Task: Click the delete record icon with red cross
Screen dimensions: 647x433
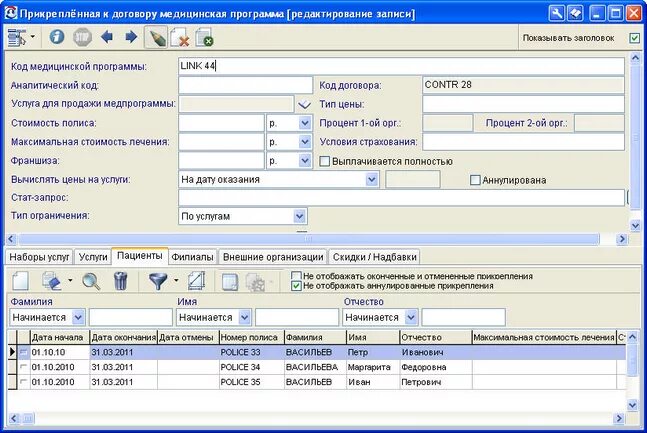Action: (180, 38)
